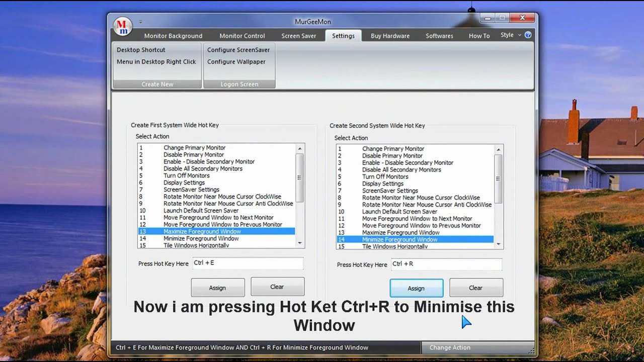Choose Display Settings in second hot key list
The height and width of the screenshot is (362, 644).
(x=415, y=184)
